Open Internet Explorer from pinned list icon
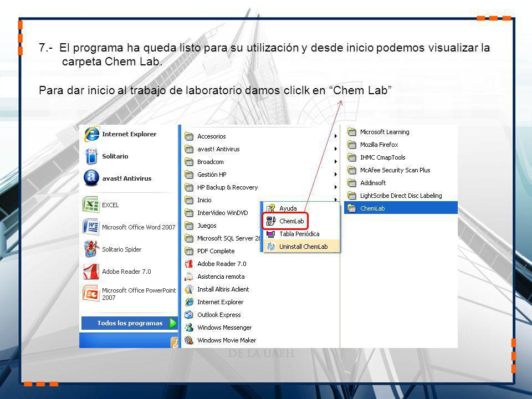The height and width of the screenshot is (399, 532). tap(91, 134)
